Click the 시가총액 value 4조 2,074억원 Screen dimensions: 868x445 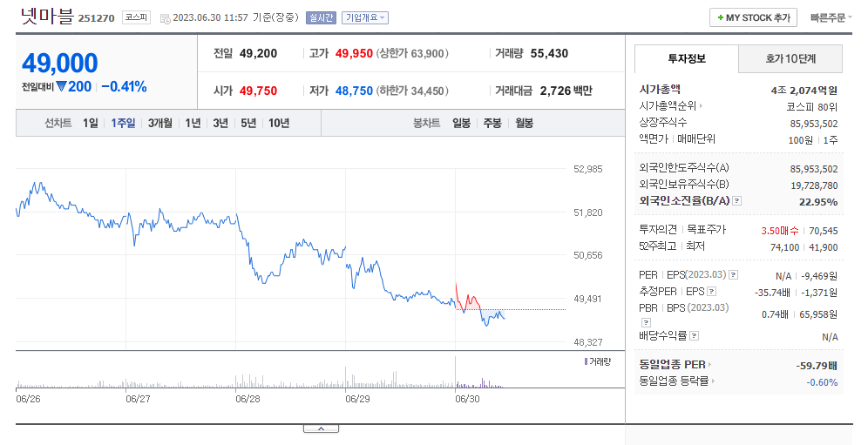(804, 91)
